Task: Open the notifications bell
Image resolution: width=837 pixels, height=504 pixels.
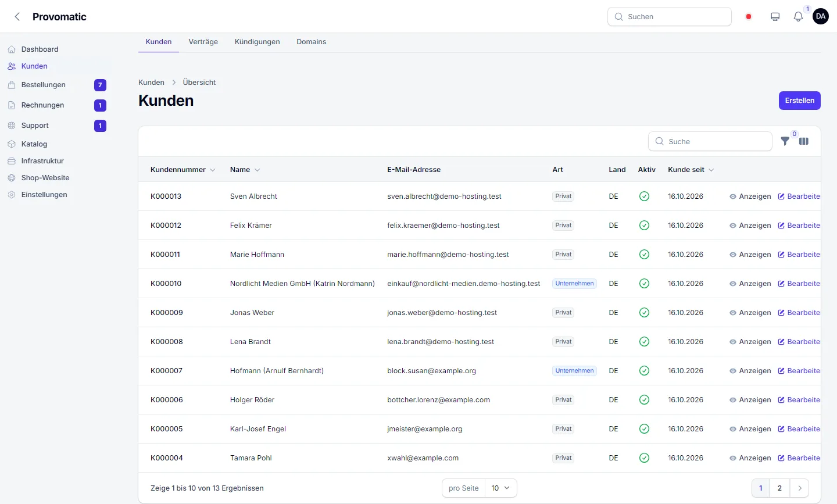Action: coord(799,17)
